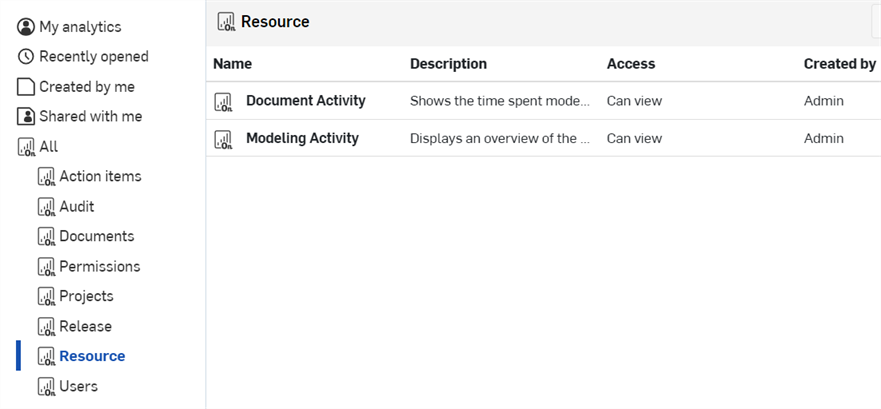881x409 pixels.
Task: Select the Users category
Action: tap(78, 386)
